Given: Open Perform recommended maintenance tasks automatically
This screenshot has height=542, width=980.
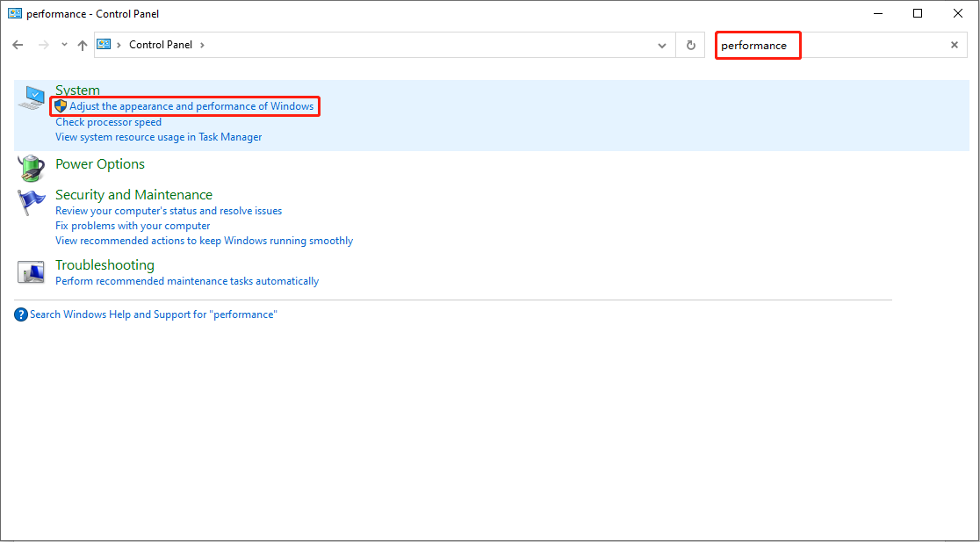Looking at the screenshot, I should point(187,280).
